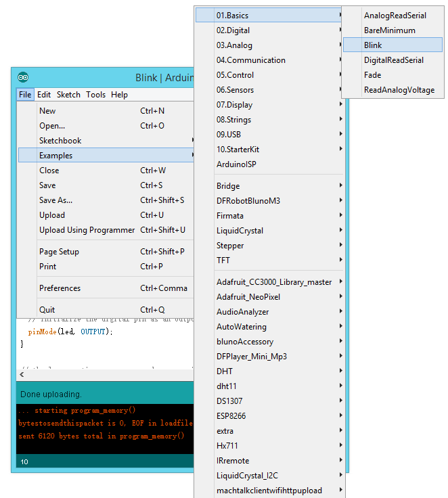Expand the Stepper examples
This screenshot has height=498, width=448.
tap(269, 246)
